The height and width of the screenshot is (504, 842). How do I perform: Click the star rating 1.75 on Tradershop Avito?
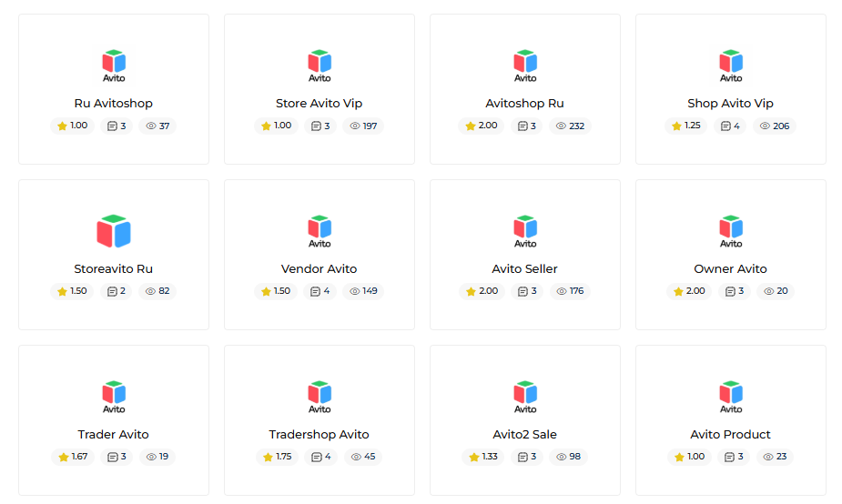tap(278, 457)
